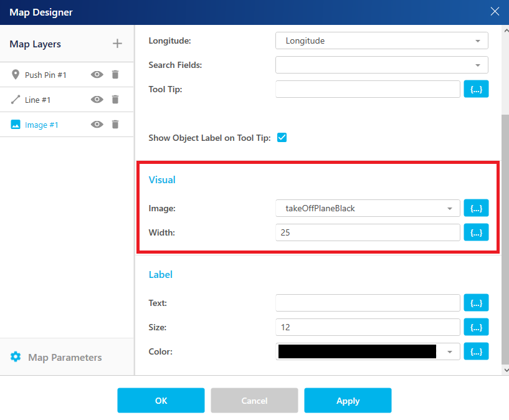Add a new map layer with plus icon
509x420 pixels.
[117, 44]
